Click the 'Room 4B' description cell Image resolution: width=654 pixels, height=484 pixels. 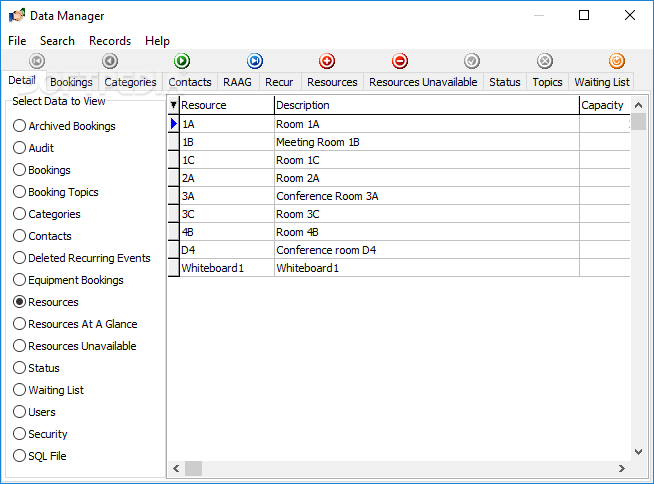[x=427, y=232]
